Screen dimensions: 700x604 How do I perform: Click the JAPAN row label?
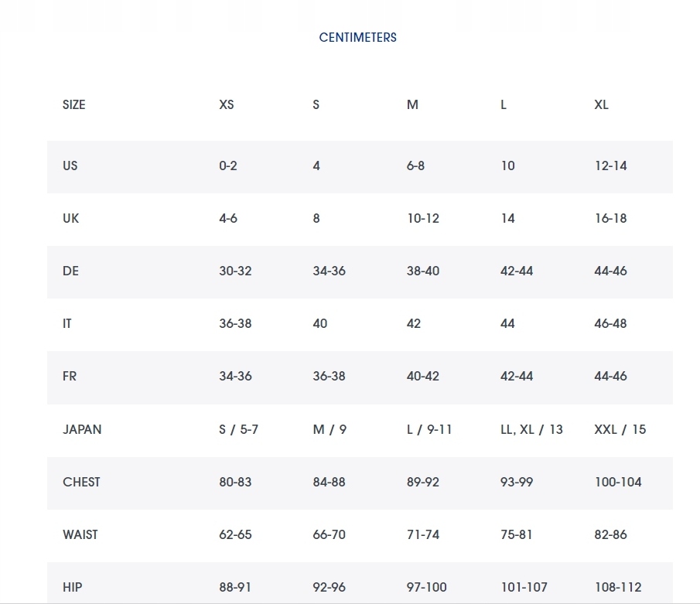[82, 429]
